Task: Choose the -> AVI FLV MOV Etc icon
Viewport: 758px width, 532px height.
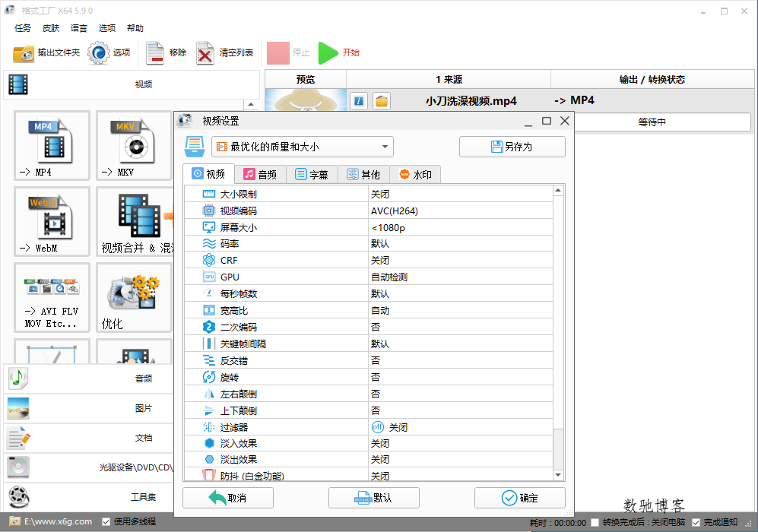Action: tap(52, 297)
